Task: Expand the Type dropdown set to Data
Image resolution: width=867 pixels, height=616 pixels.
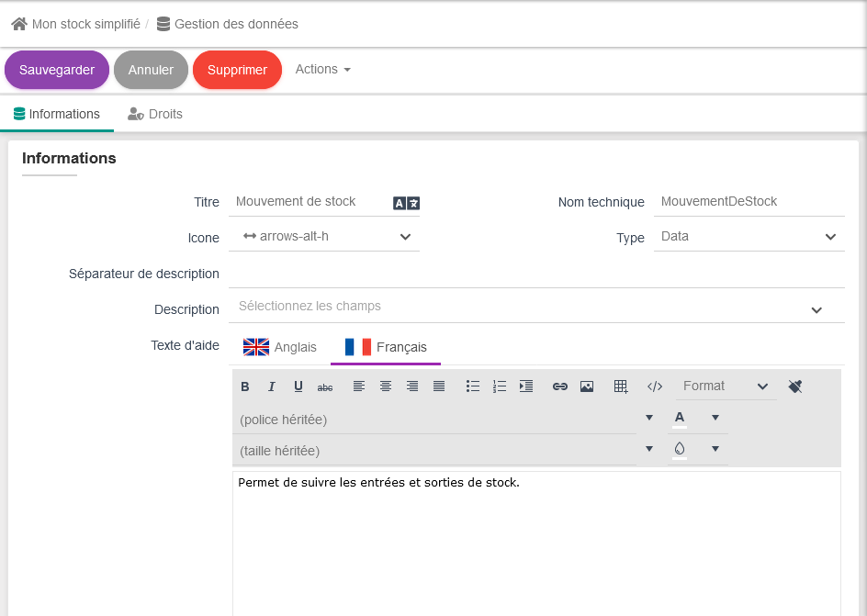Action: [x=749, y=237]
